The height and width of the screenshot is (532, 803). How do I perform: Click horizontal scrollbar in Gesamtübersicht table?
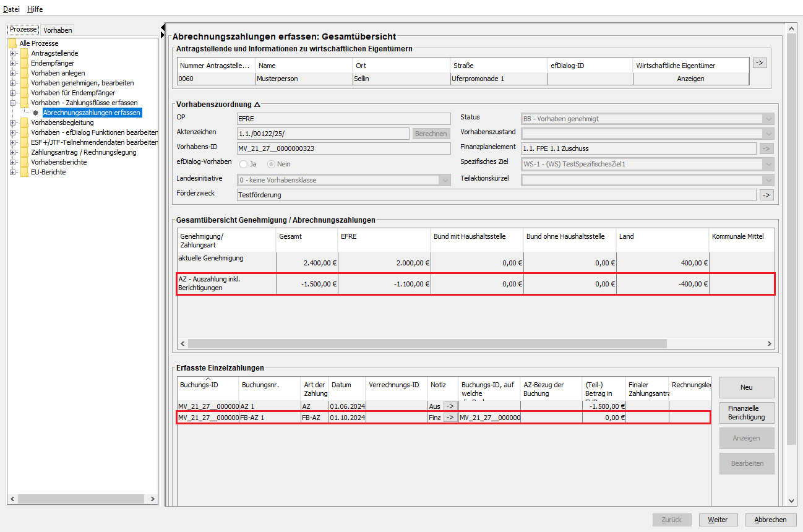(427, 343)
